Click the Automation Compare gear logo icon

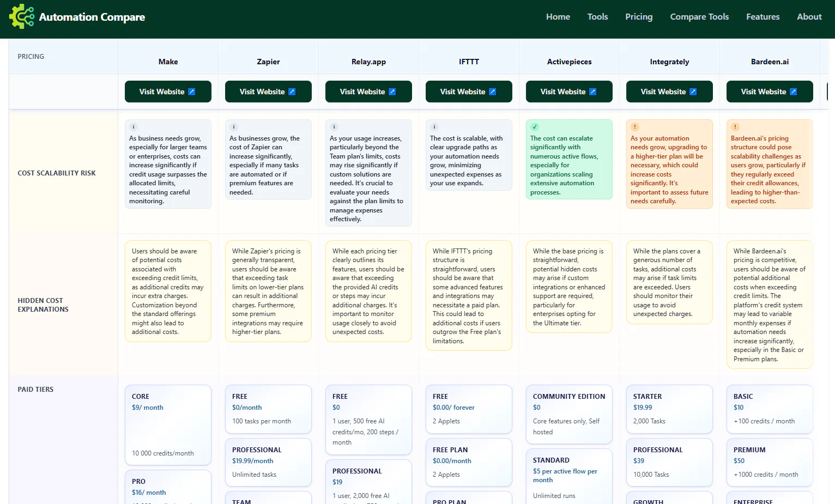(22, 16)
